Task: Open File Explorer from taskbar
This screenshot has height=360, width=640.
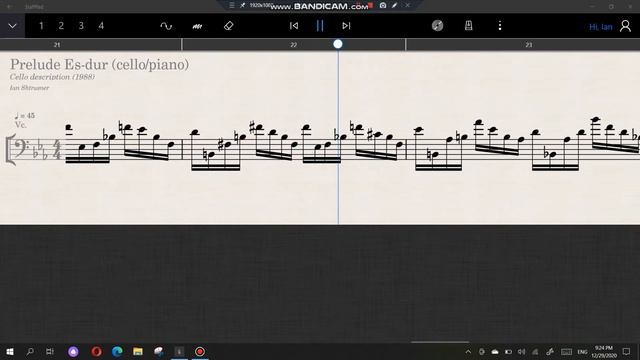Action: 138,351
